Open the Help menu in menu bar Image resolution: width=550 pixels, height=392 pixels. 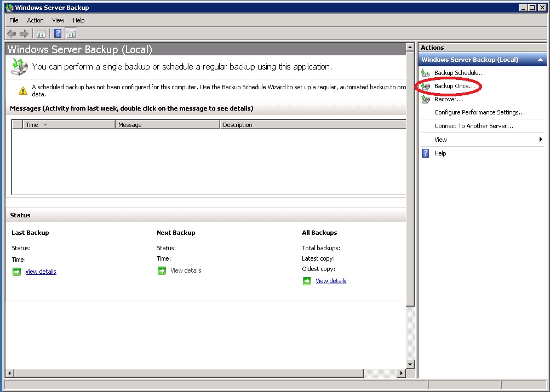tap(78, 20)
